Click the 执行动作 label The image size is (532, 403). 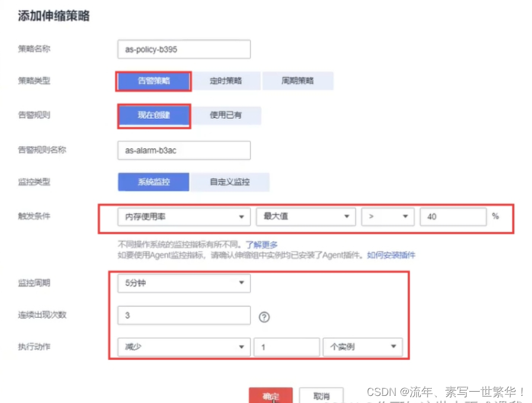click(34, 347)
